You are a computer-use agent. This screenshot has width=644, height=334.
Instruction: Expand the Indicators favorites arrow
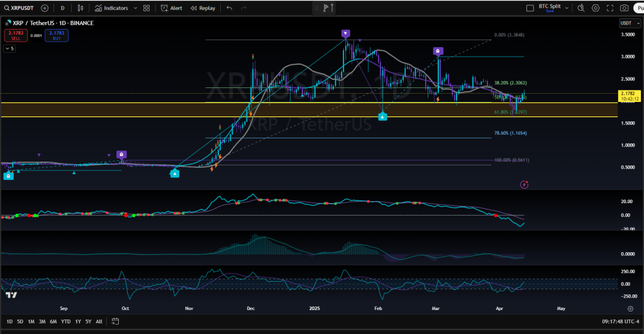136,8
